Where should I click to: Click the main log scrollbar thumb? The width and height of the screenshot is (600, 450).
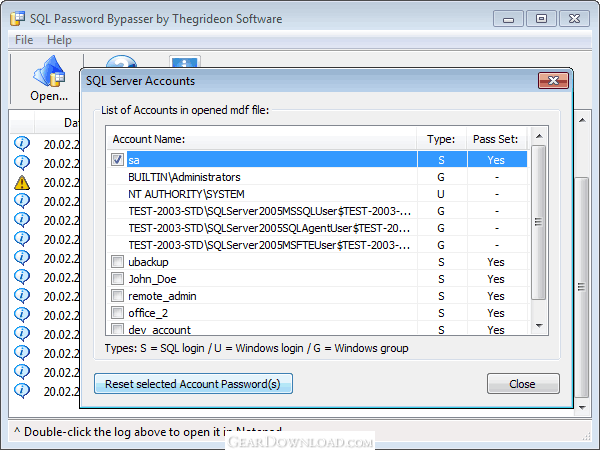pos(582,287)
